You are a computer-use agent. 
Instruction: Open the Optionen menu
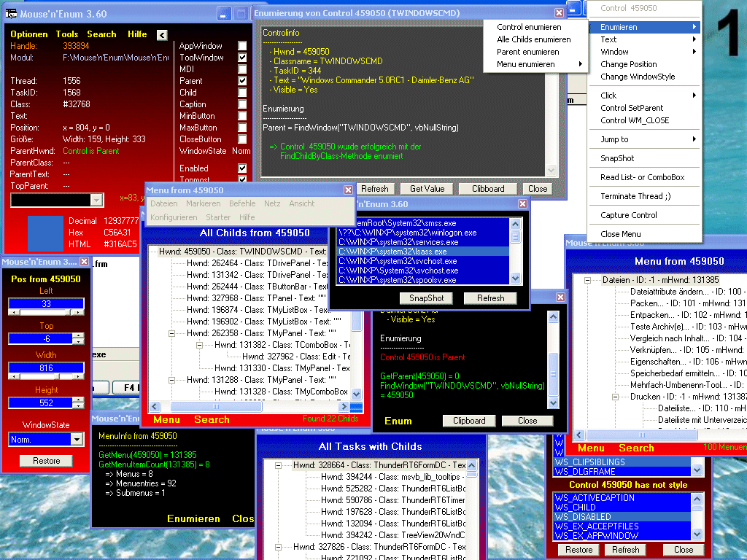pyautogui.click(x=29, y=34)
